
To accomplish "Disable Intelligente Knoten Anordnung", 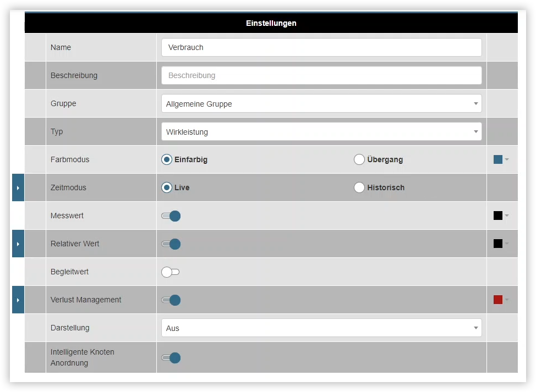I will (171, 358).
